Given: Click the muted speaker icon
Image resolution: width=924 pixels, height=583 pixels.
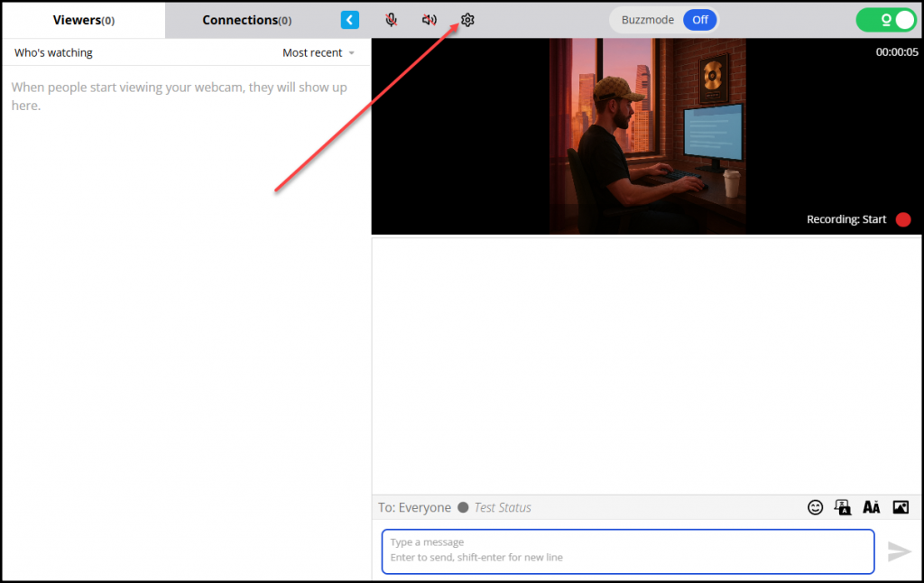Looking at the screenshot, I should coord(430,20).
